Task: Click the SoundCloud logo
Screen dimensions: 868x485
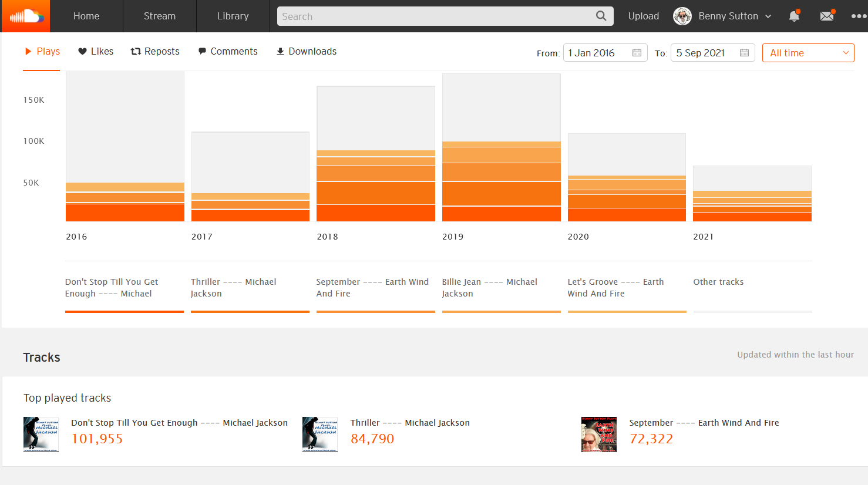Action: [25, 16]
